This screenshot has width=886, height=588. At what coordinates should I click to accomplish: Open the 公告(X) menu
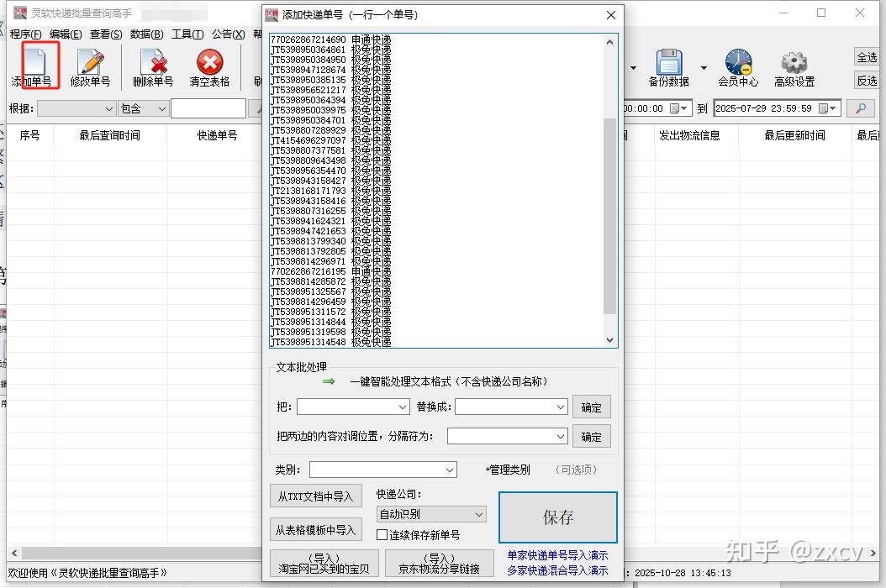(x=229, y=34)
